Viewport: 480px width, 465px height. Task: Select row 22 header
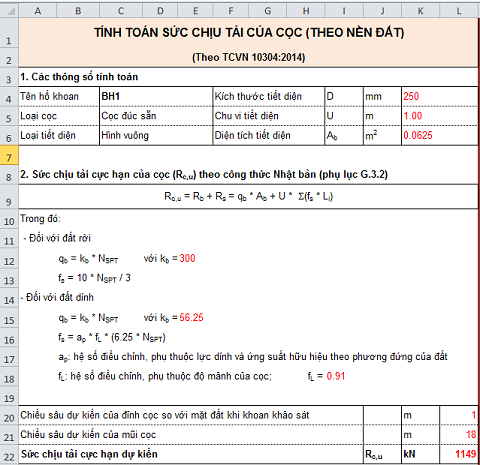pyautogui.click(x=9, y=454)
